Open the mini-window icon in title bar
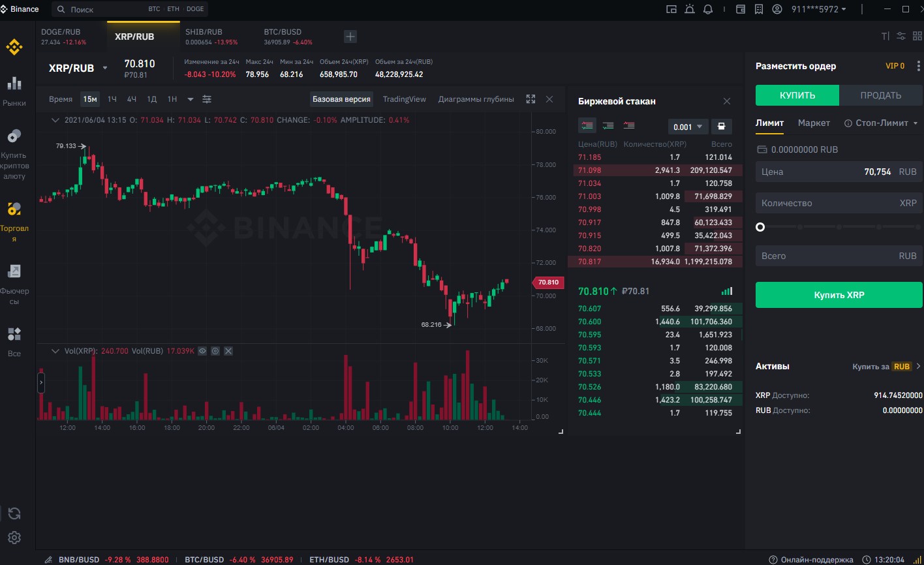The image size is (924, 565). (671, 9)
